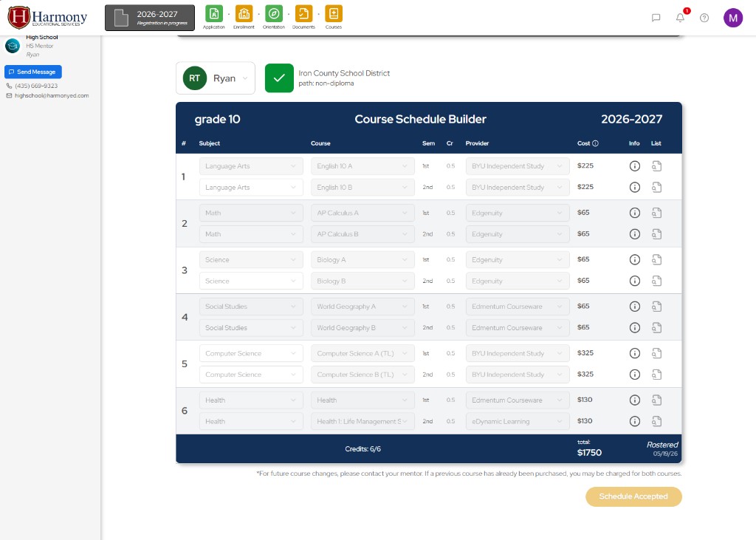Viewport: 756px width, 540px height.
Task: Open the Courses step icon
Action: pos(334,14)
